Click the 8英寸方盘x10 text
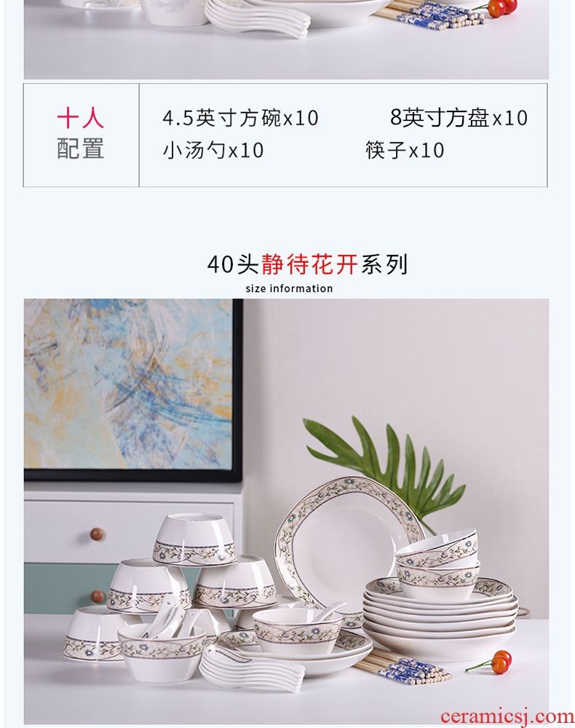The width and height of the screenshot is (575, 728). (459, 117)
